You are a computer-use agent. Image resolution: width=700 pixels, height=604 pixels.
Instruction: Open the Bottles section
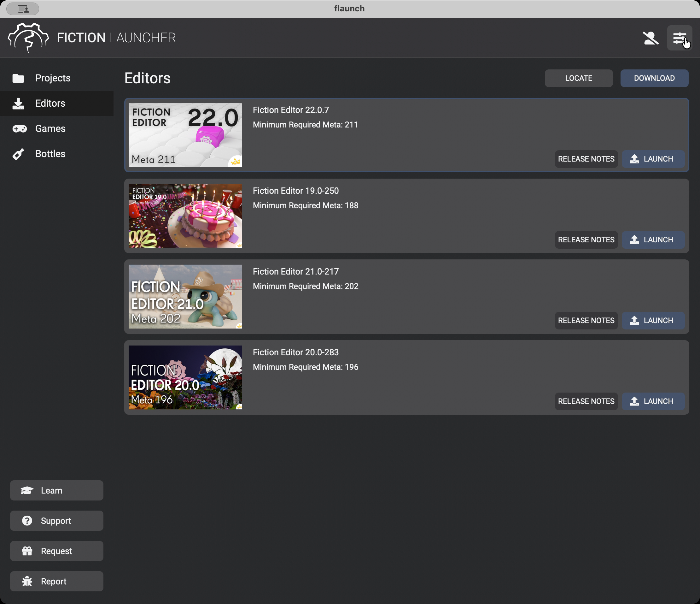57,154
